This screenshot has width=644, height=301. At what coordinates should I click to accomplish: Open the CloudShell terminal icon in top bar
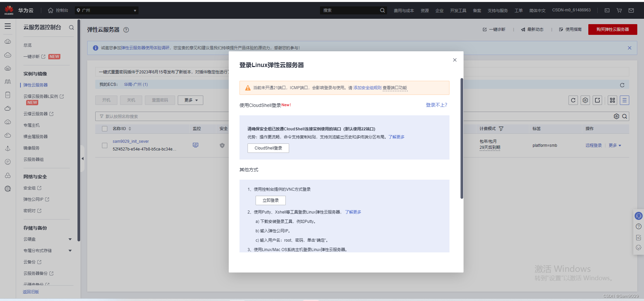point(607,10)
